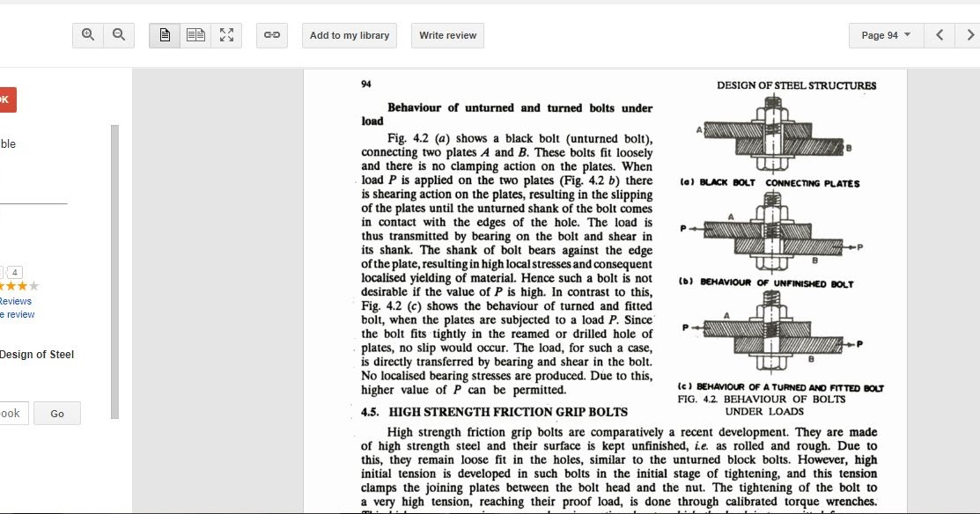Click the black bolt figure (a) diagram
This screenshot has height=514, width=980.
pyautogui.click(x=773, y=135)
